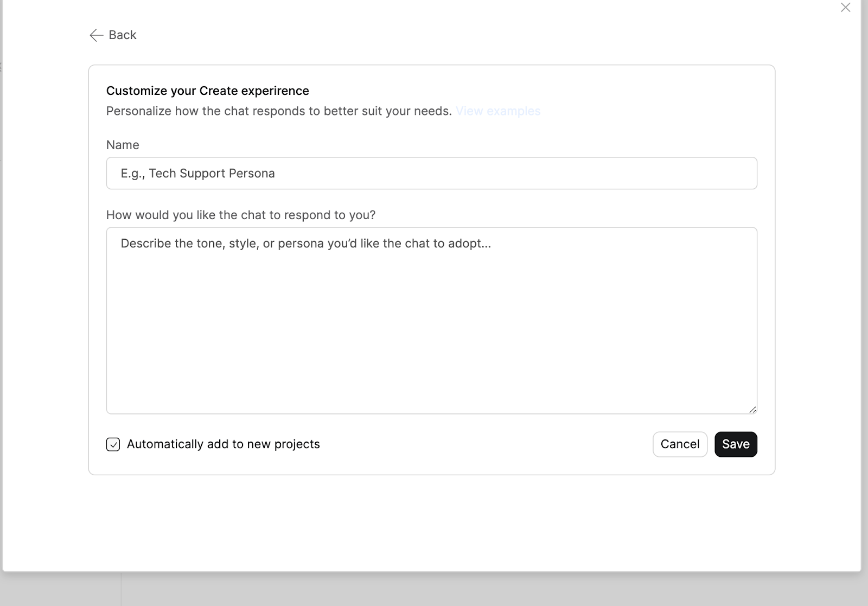The image size is (868, 606).
Task: Open the faint View examples link
Action: tap(498, 111)
